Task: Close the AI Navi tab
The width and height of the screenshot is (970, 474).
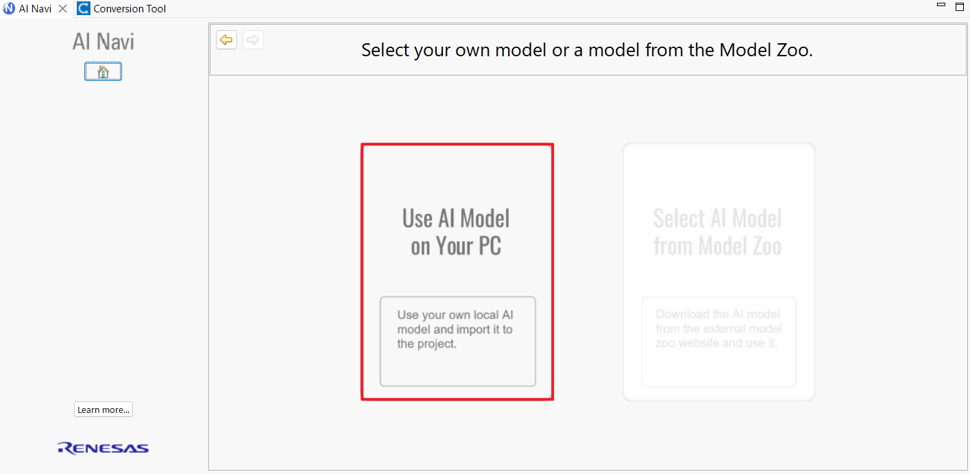Action: (x=62, y=9)
